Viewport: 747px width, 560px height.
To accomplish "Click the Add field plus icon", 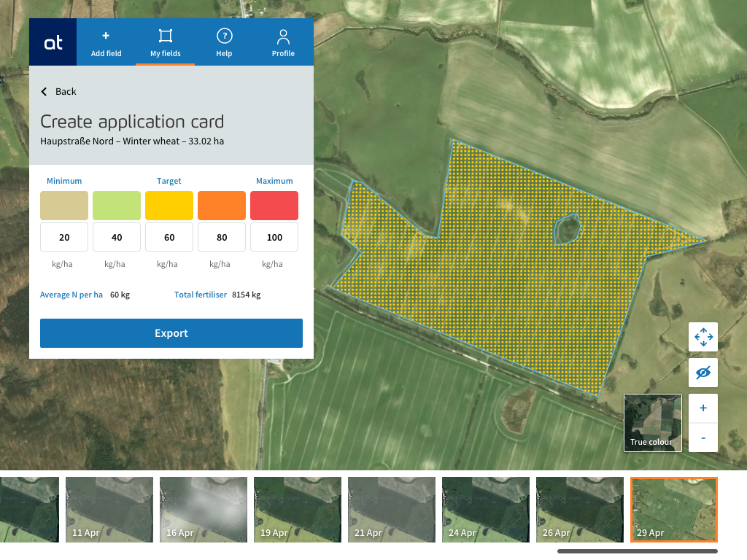I will [106, 34].
